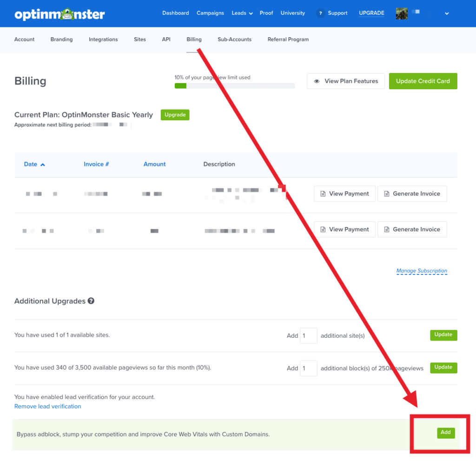Viewport: 476px width, 465px height.
Task: Switch to the Sub-Accounts tab
Action: (234, 39)
